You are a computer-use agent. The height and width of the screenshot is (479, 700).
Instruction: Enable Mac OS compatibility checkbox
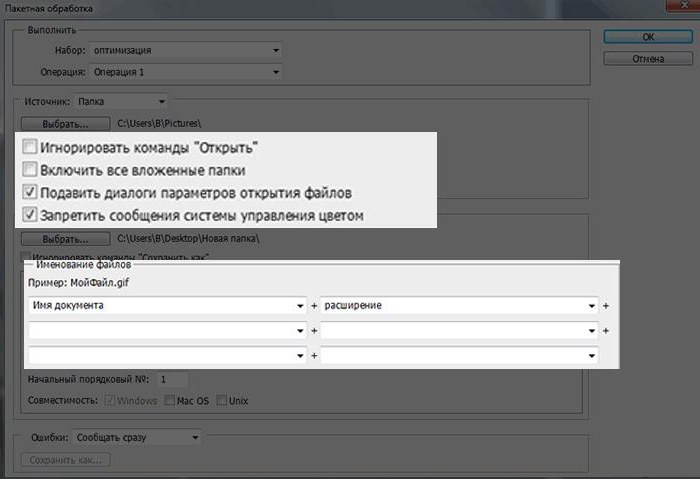169,400
